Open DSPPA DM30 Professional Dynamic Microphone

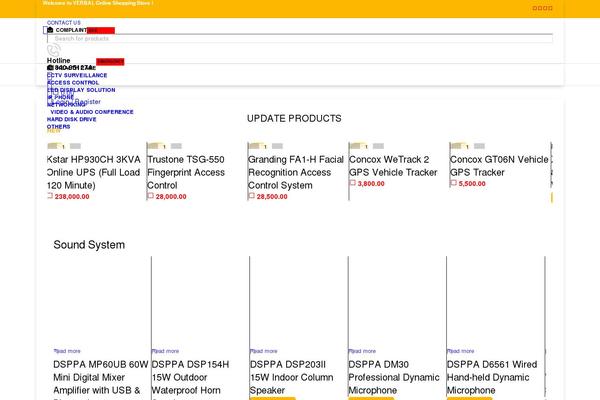tap(394, 377)
